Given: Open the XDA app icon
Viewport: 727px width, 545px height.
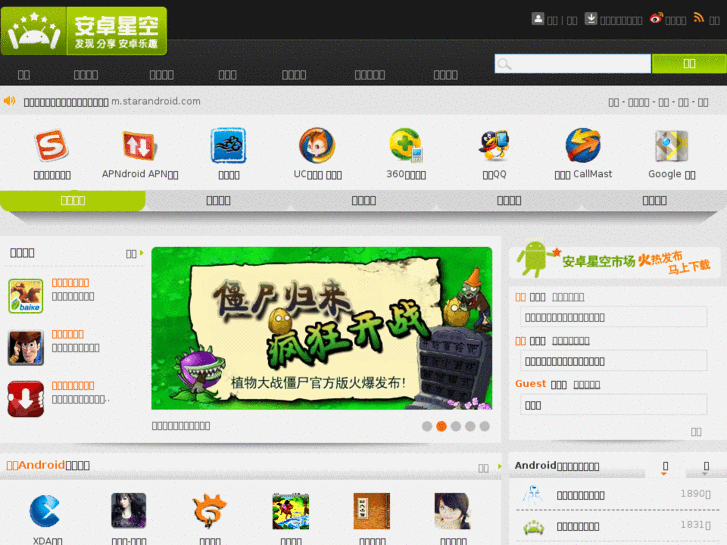Looking at the screenshot, I should tap(45, 511).
